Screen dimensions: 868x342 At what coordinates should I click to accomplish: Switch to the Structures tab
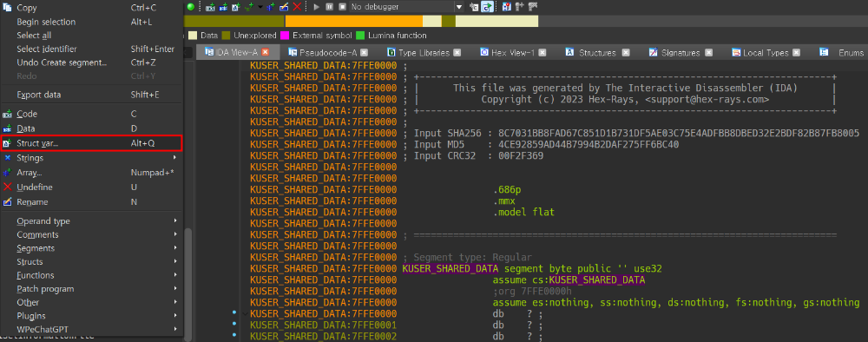(597, 53)
